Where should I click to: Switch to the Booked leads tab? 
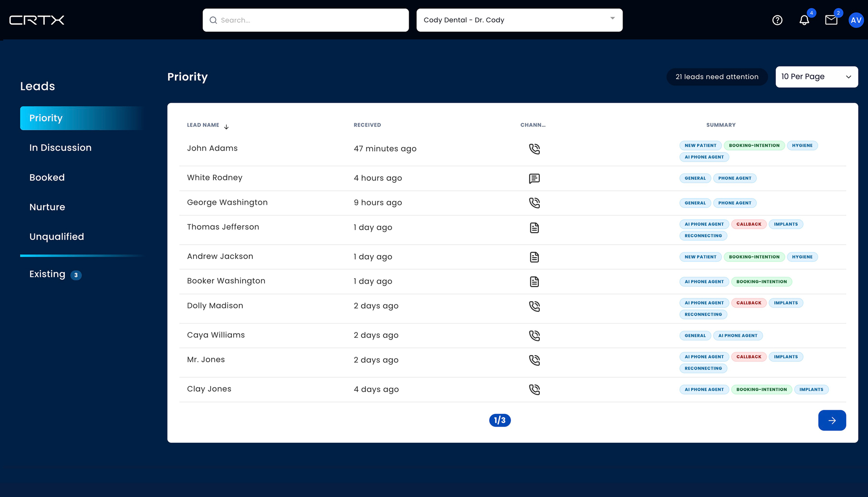click(47, 177)
